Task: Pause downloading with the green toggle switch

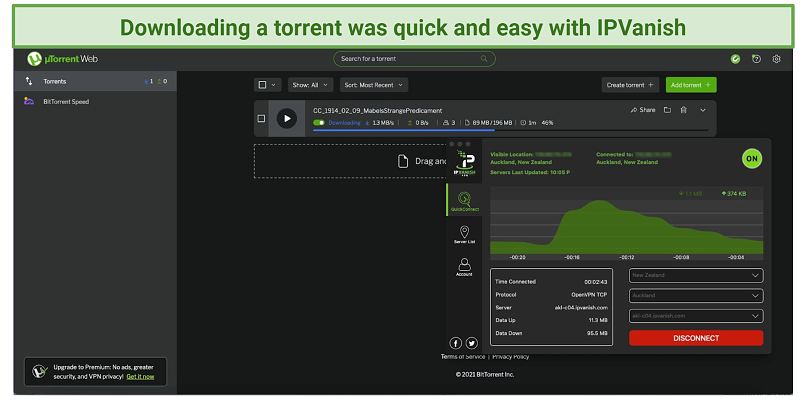Action: click(x=319, y=123)
